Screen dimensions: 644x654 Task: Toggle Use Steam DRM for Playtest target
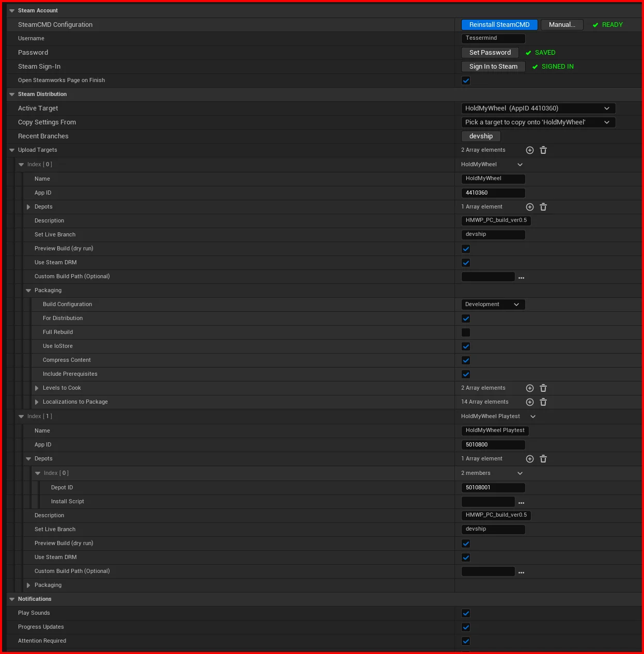point(466,557)
